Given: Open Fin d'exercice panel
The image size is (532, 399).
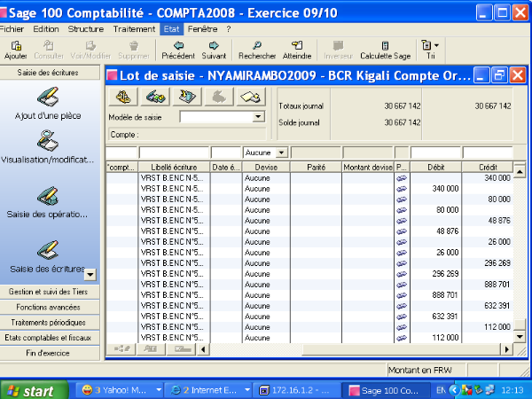Looking at the screenshot, I should click(x=48, y=353).
